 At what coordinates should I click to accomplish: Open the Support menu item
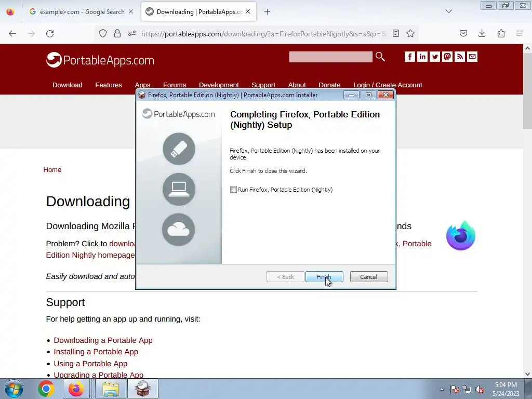pyautogui.click(x=263, y=85)
